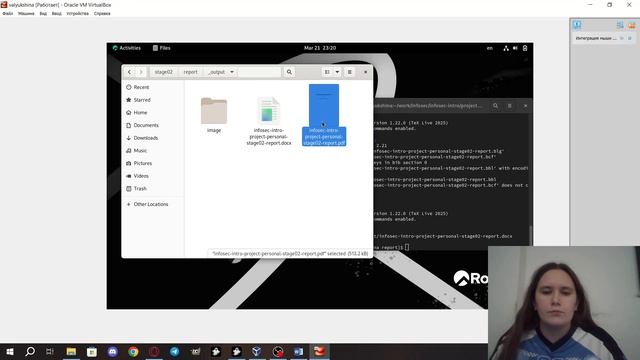Search in terminal window
The width and height of the screenshot is (640, 360).
(x=496, y=106)
